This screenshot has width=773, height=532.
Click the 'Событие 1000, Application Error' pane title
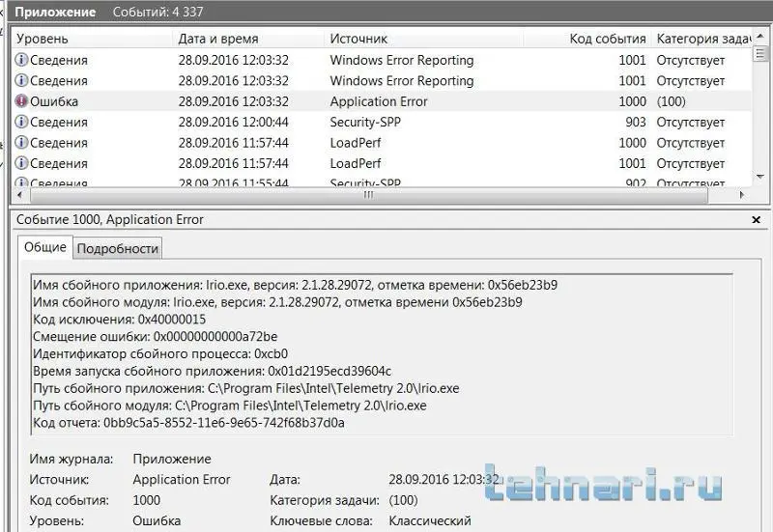pos(110,220)
